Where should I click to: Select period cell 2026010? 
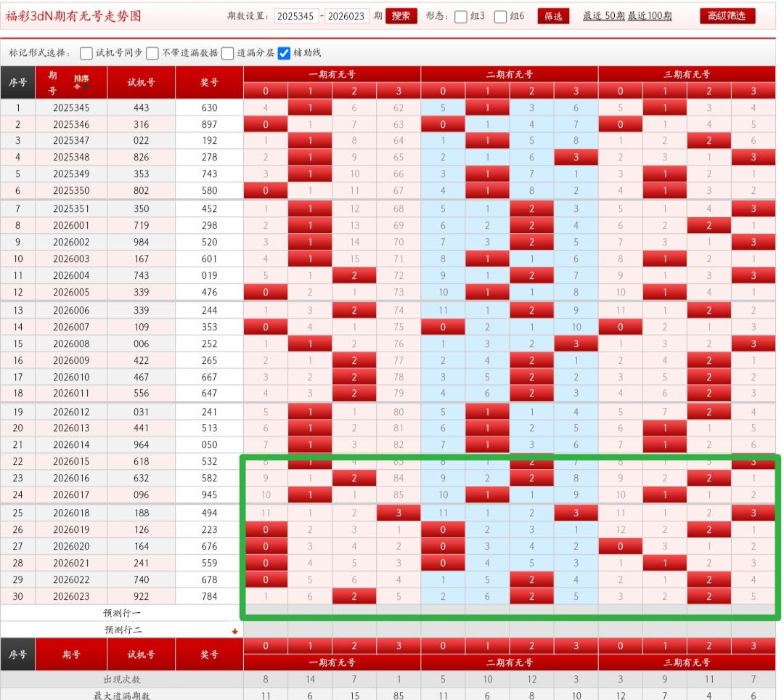[x=71, y=377]
